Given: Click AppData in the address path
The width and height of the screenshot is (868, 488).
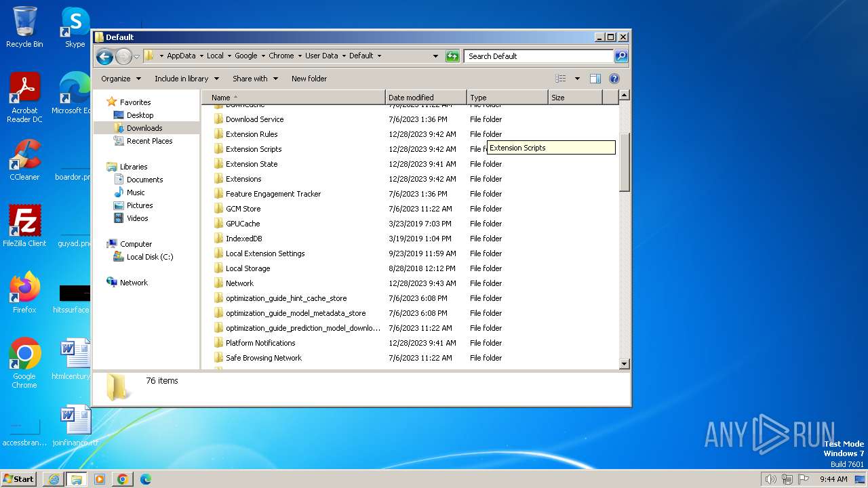Looking at the screenshot, I should (181, 56).
